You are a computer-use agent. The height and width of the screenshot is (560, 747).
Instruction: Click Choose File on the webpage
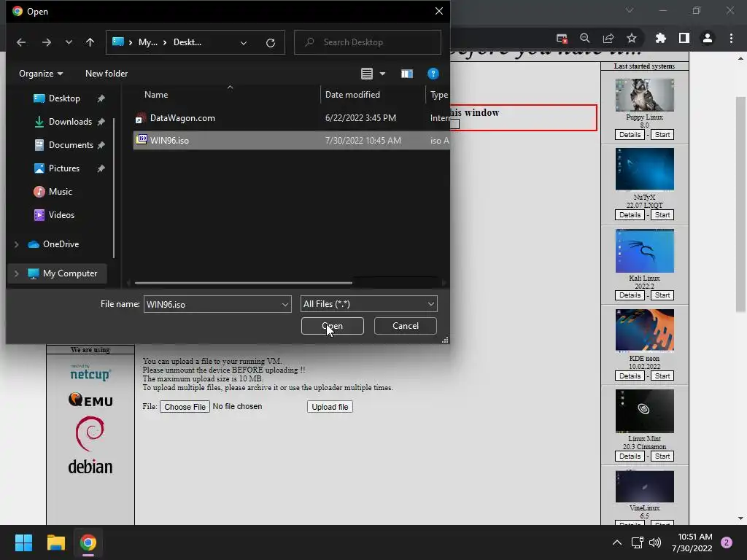coord(185,407)
